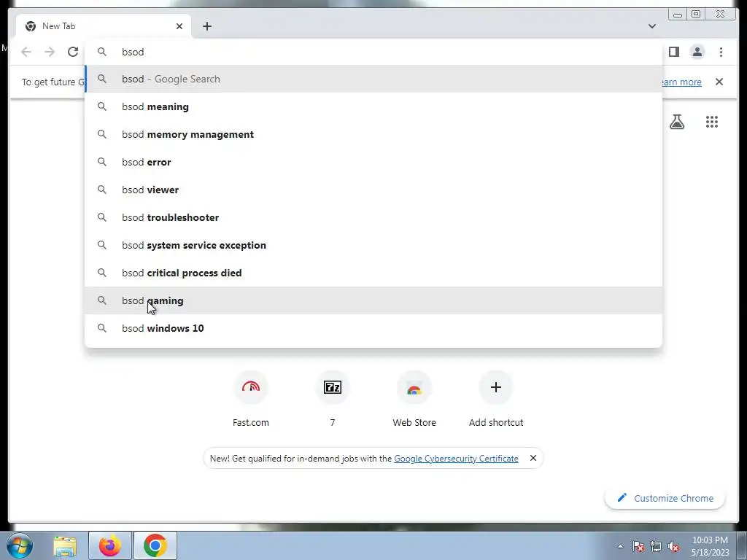Open the tab search dropdown arrow

tap(651, 26)
